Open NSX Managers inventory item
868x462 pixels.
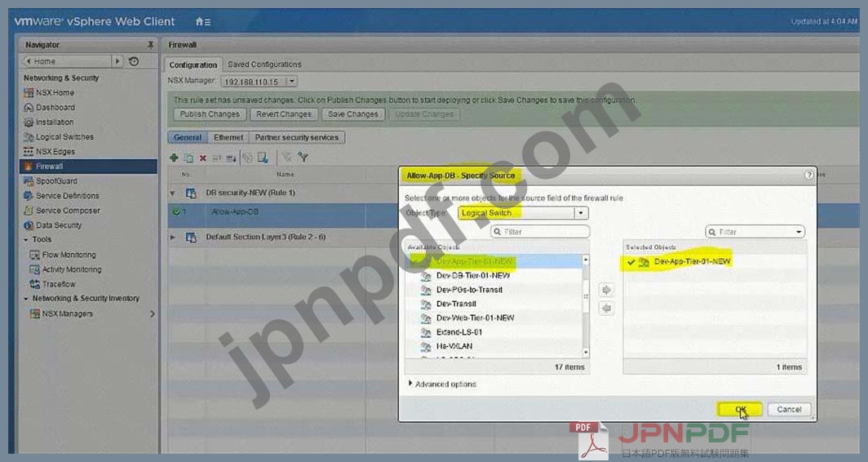[67, 313]
